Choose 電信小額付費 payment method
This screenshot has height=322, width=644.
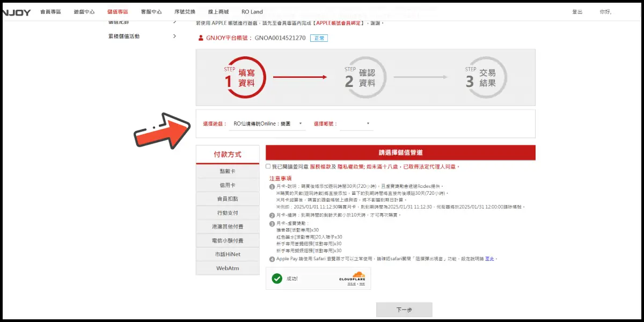point(228,241)
